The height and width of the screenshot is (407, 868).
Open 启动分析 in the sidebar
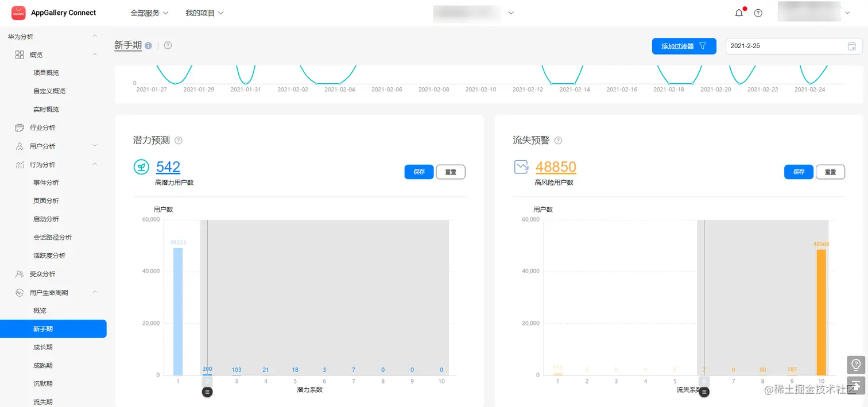(46, 219)
